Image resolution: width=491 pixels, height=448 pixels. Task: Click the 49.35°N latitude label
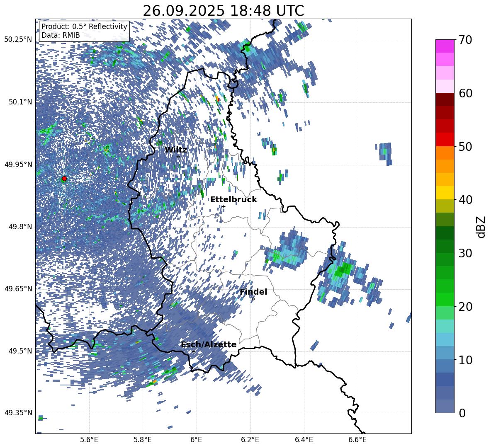tap(18, 413)
